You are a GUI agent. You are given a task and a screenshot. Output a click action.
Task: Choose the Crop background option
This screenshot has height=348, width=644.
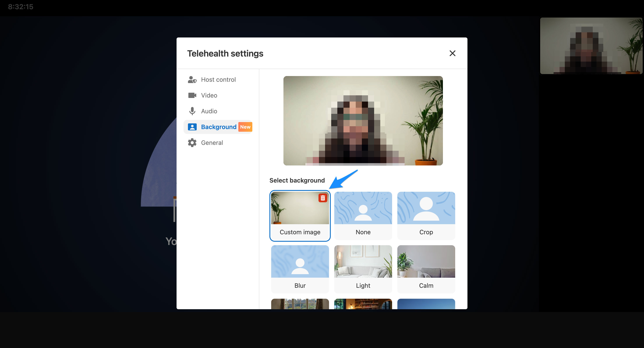click(426, 216)
